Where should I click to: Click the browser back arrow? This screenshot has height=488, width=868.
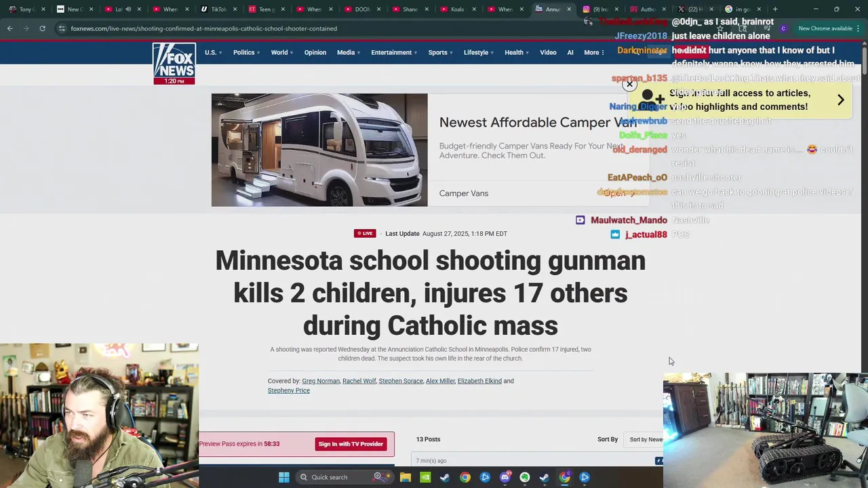point(9,28)
